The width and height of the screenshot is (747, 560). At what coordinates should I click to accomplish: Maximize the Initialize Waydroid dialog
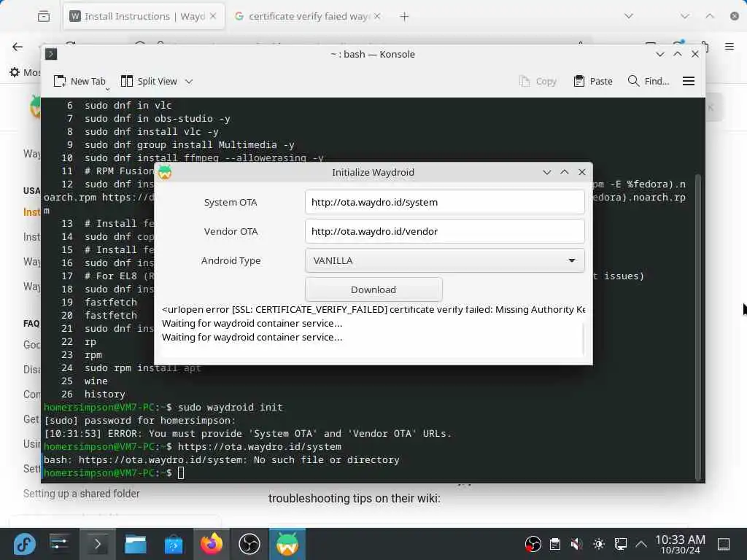coord(565,172)
